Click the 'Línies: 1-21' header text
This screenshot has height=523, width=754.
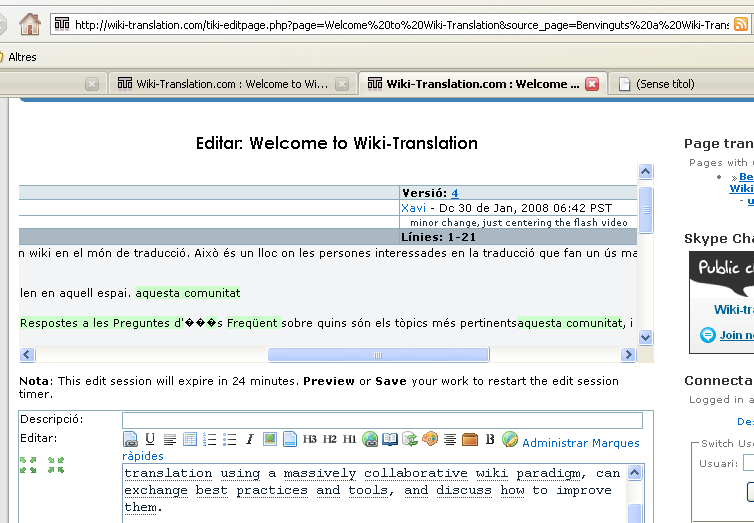439,237
